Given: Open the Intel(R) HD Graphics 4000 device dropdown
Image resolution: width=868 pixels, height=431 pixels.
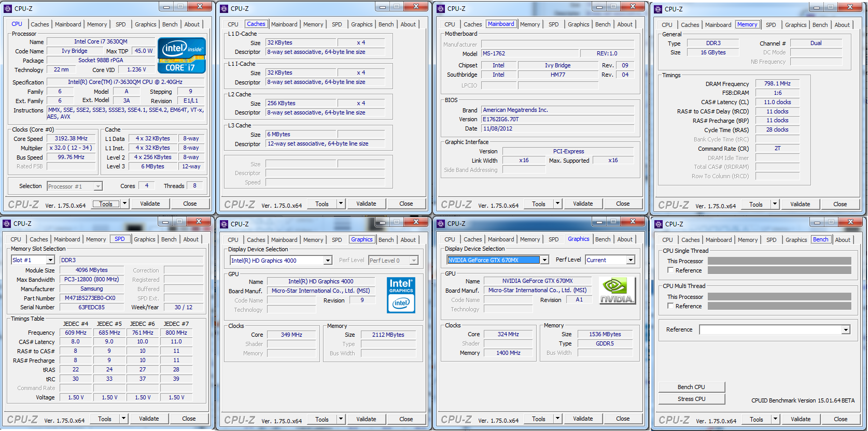Looking at the screenshot, I should click(328, 261).
